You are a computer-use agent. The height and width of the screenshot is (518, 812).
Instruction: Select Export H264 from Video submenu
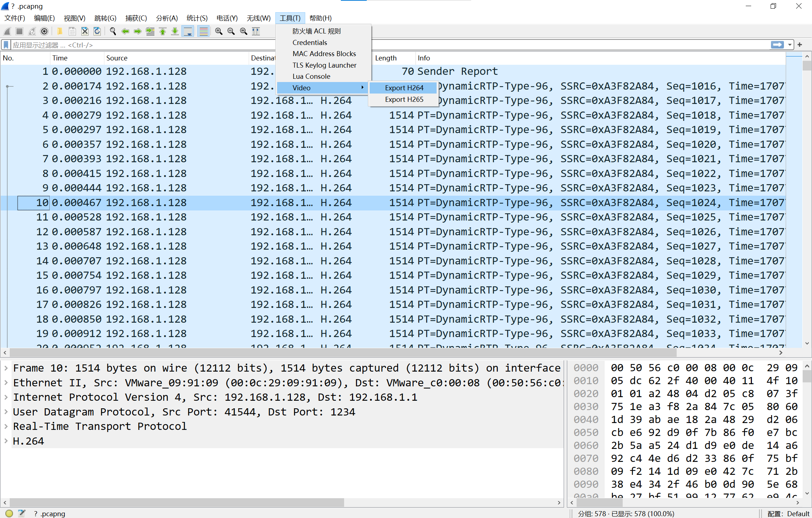tap(403, 88)
